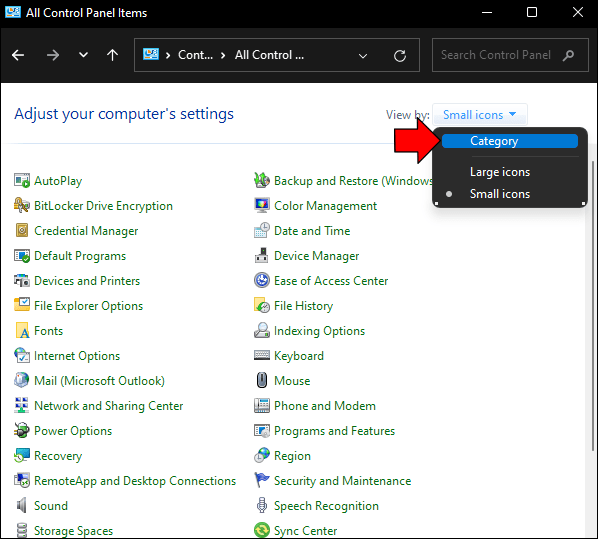Open the Mouse icon
This screenshot has width=598, height=539.
tap(262, 380)
